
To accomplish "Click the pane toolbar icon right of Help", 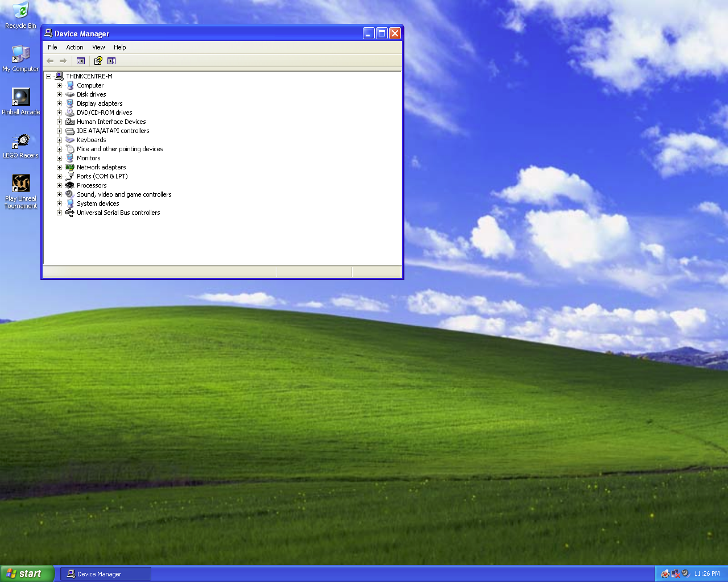I will (111, 61).
